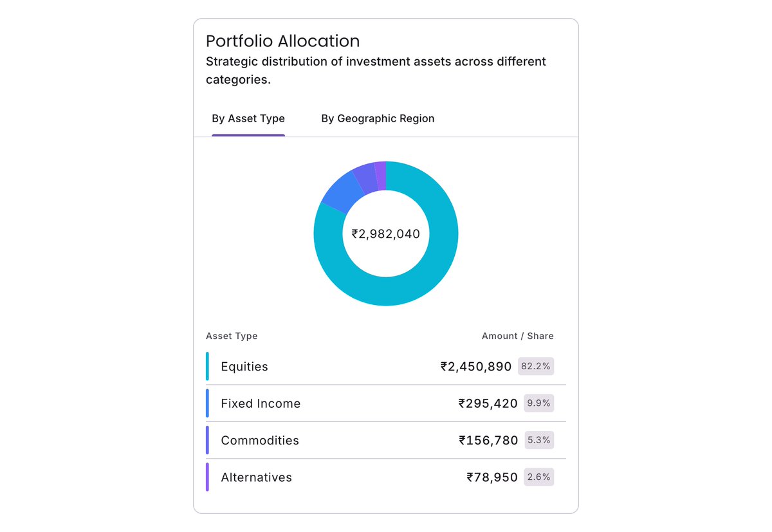Click the 2.6% share badge
Viewport: 772px width, 532px height.
tap(538, 477)
